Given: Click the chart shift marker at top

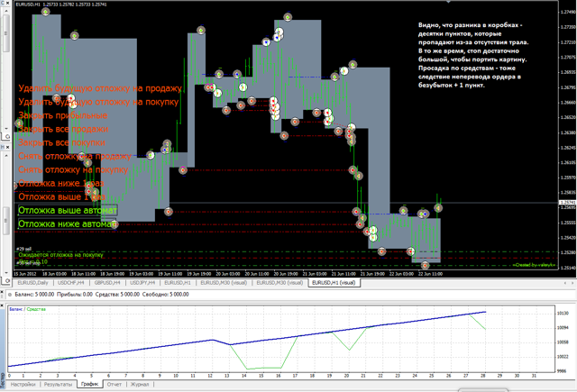Looking at the screenshot, I should 448,2.
